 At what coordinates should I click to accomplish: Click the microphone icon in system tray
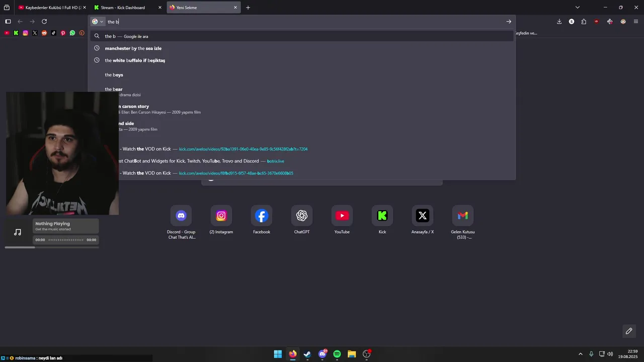(591, 354)
